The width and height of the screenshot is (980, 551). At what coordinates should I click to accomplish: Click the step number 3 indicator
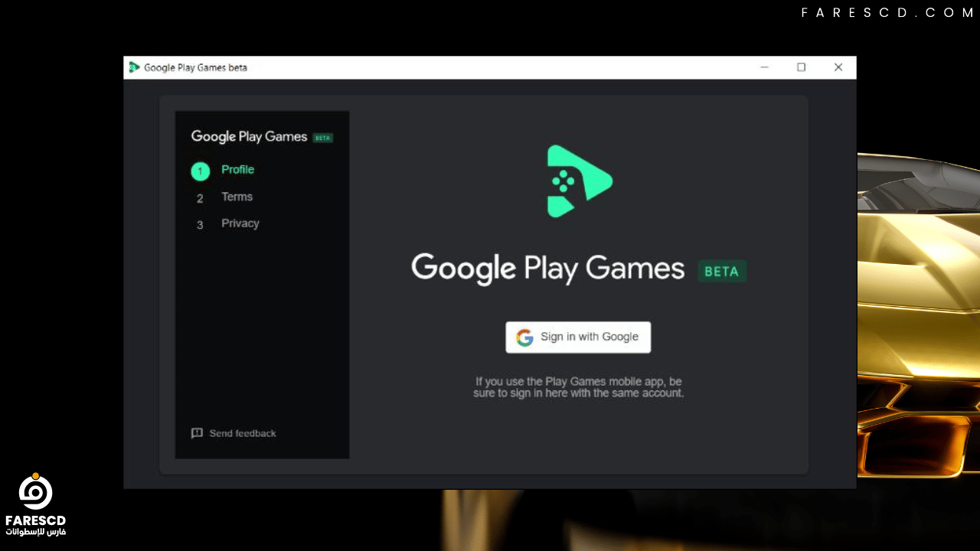pos(200,225)
